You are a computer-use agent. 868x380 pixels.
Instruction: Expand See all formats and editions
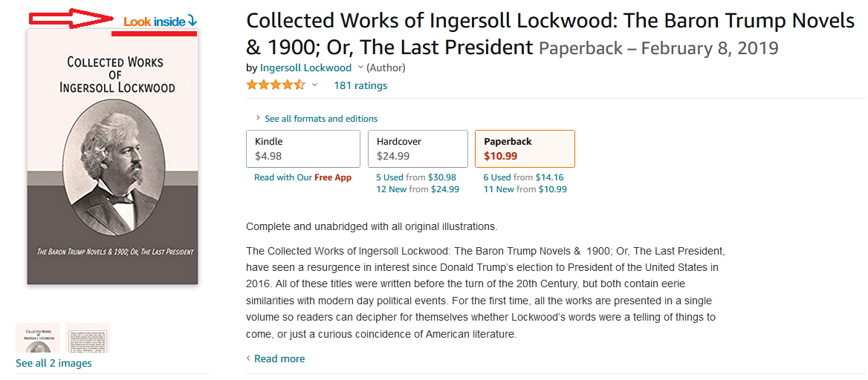[316, 118]
